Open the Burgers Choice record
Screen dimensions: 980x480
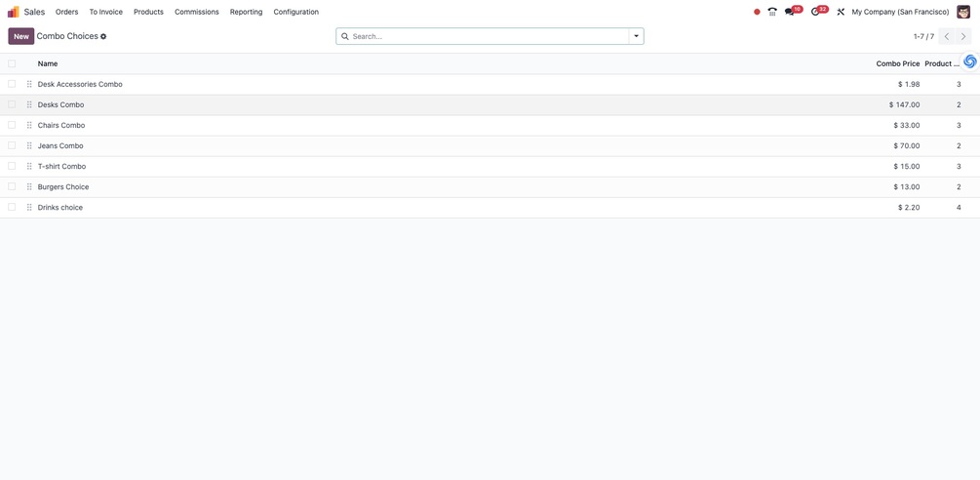(x=63, y=187)
